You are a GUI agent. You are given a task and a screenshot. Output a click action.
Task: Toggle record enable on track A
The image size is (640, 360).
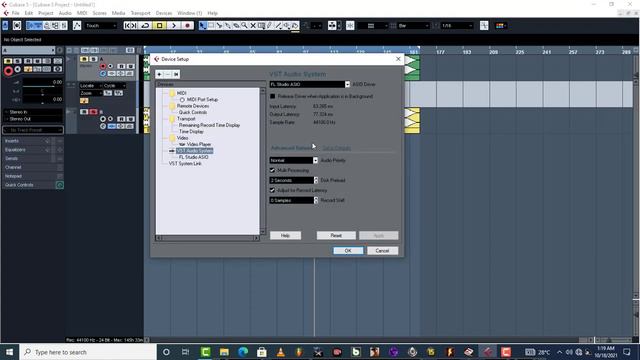(103, 66)
